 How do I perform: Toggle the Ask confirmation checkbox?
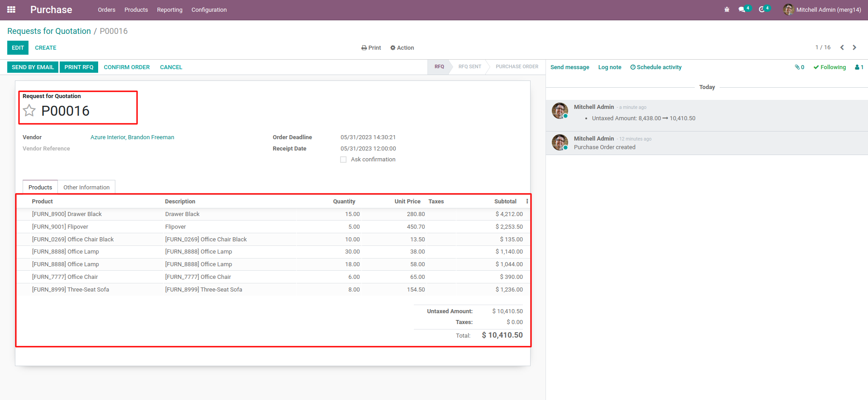pyautogui.click(x=343, y=160)
